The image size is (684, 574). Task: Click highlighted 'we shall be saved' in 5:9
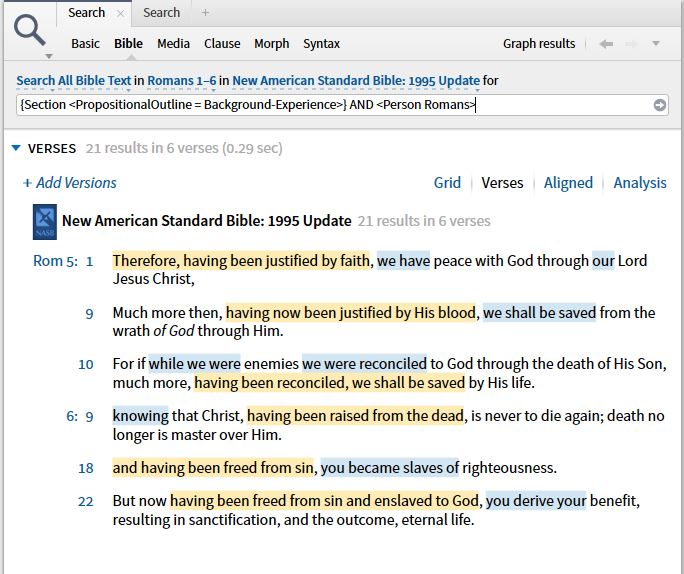tap(539, 313)
